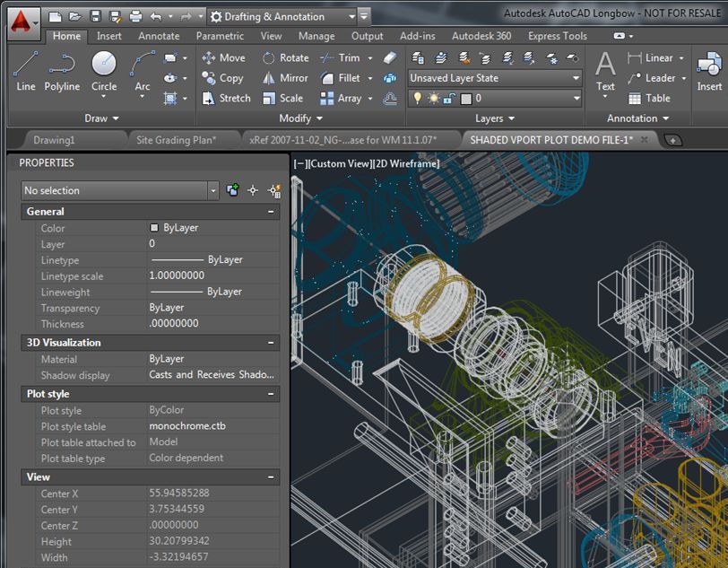The width and height of the screenshot is (728, 568).
Task: Toggle layer 0 freeze sun icon
Action: point(433,98)
